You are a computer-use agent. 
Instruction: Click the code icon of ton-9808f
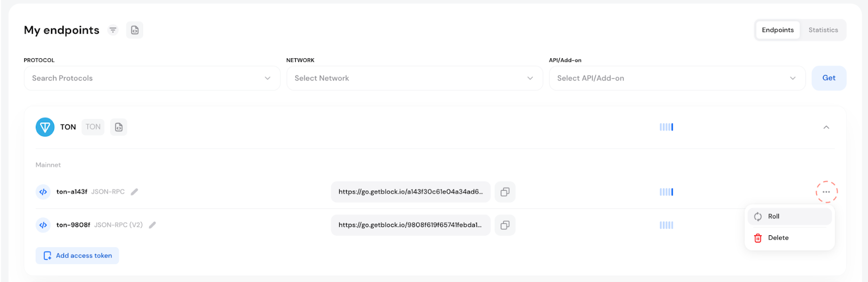click(43, 225)
